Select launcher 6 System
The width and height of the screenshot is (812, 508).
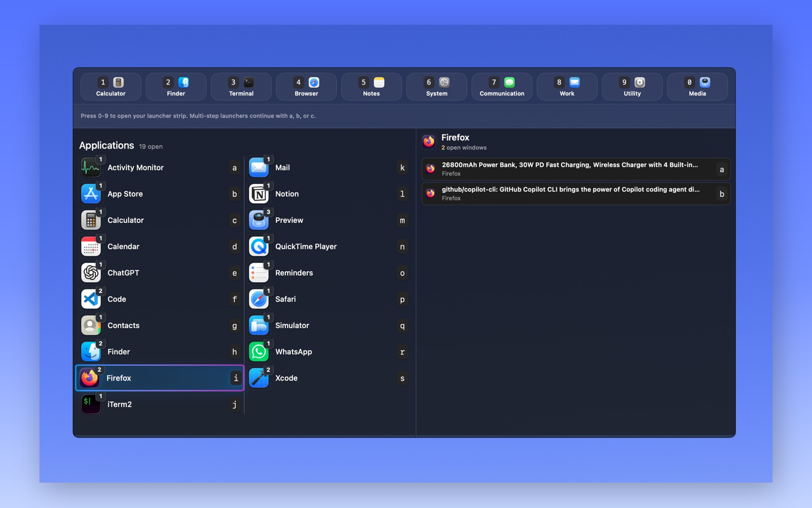pyautogui.click(x=437, y=87)
